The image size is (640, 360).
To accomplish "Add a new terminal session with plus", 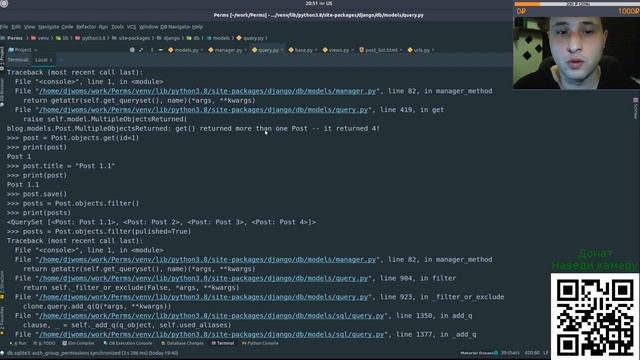I will tap(61, 60).
